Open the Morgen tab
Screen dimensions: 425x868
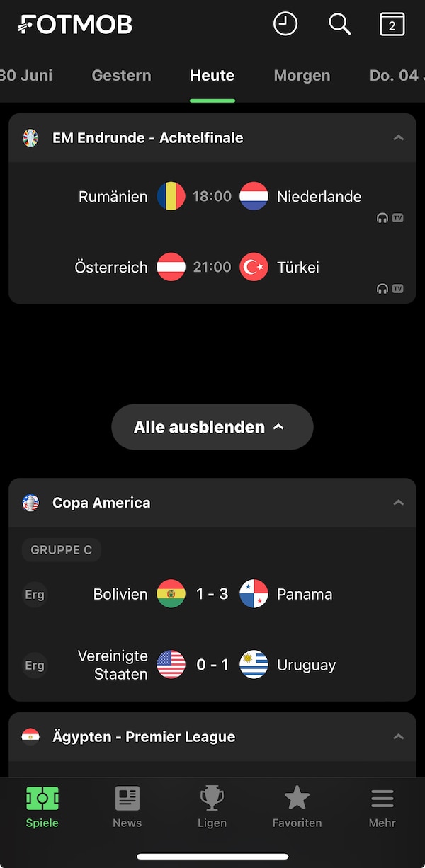coord(302,75)
